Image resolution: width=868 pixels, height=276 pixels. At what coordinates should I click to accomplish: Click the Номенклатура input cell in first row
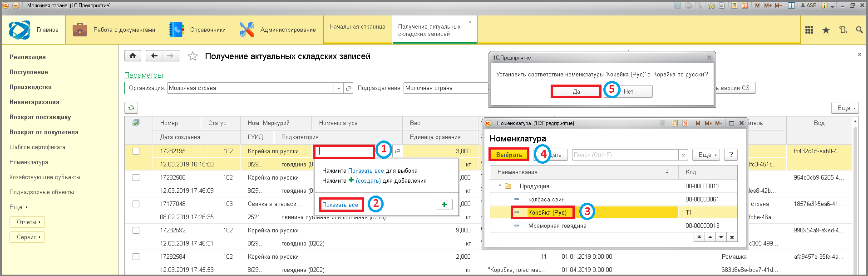pyautogui.click(x=344, y=151)
